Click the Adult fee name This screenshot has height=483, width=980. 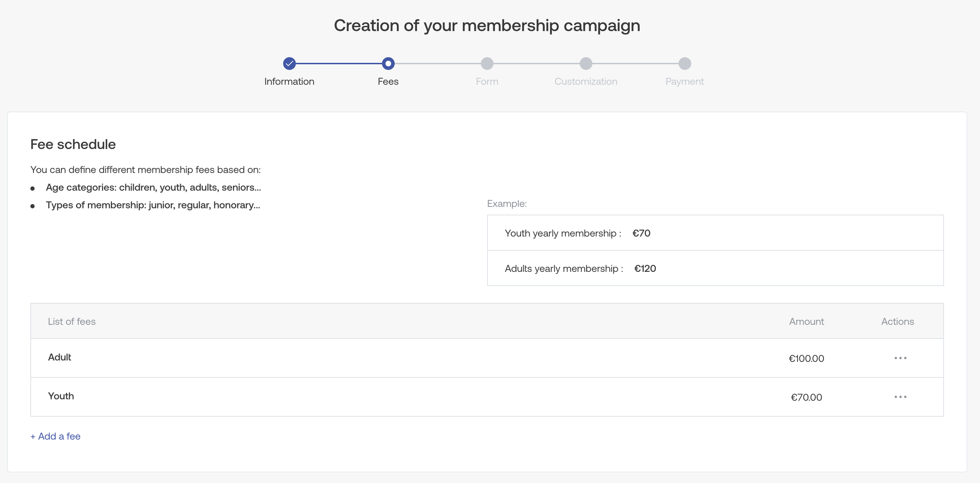click(60, 357)
